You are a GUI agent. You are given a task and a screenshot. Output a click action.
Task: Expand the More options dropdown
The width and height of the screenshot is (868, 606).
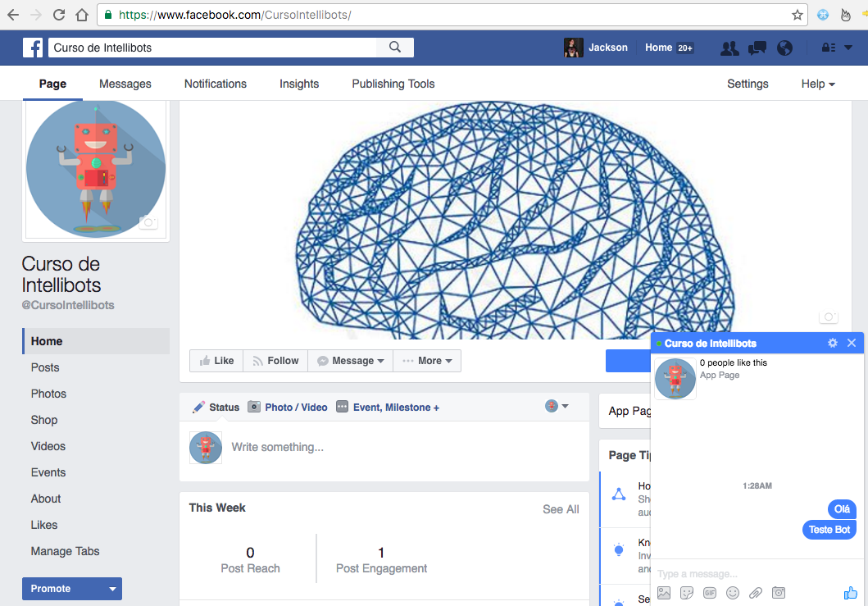(x=427, y=360)
